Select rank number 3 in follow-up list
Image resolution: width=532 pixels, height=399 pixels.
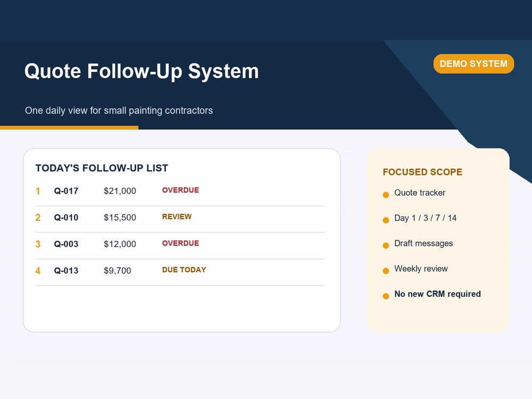pyautogui.click(x=38, y=244)
